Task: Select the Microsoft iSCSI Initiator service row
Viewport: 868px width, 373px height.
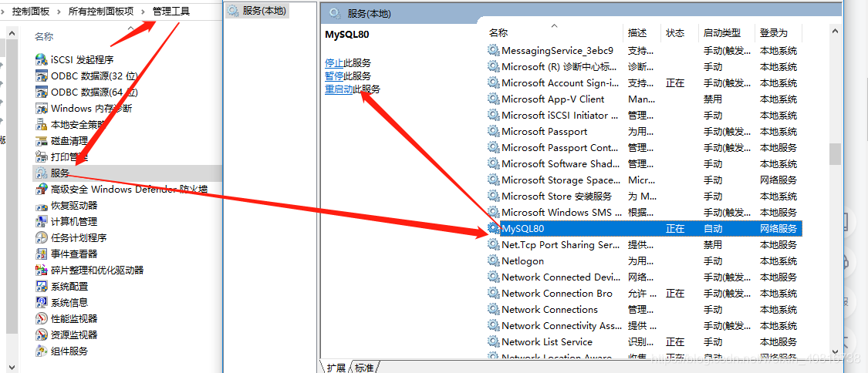Action: tap(644, 116)
